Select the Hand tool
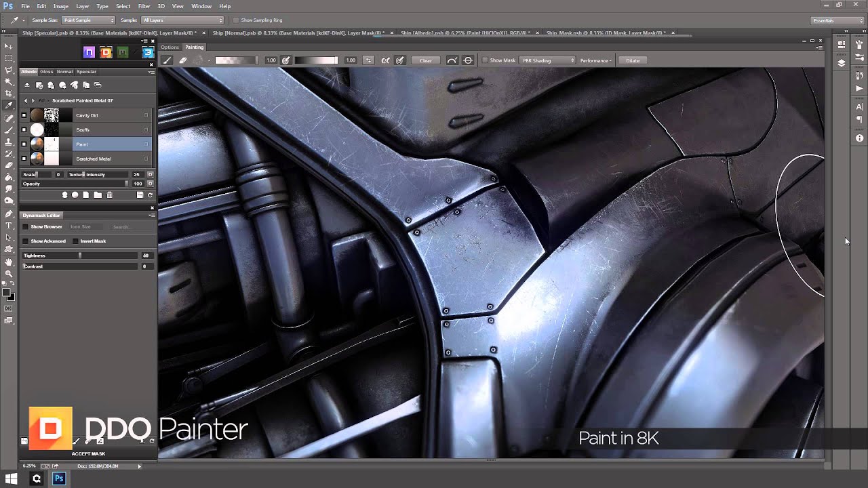Viewport: 868px width, 488px height. (x=9, y=262)
